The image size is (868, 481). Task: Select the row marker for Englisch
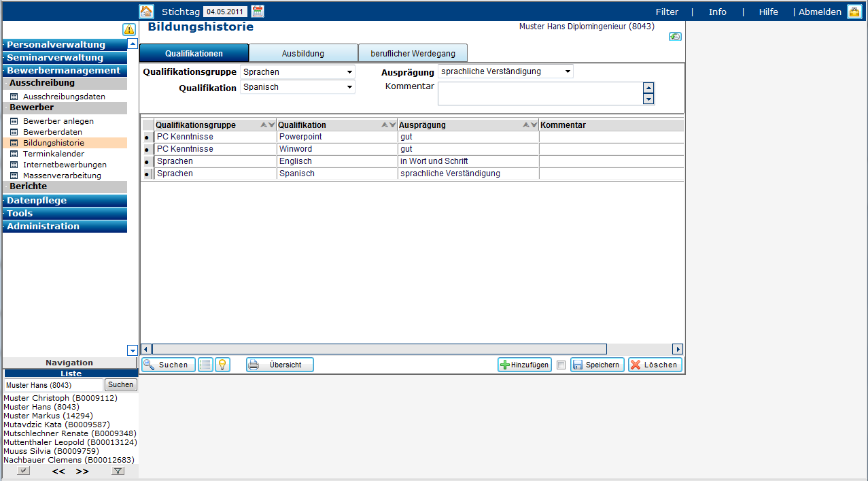(x=147, y=162)
